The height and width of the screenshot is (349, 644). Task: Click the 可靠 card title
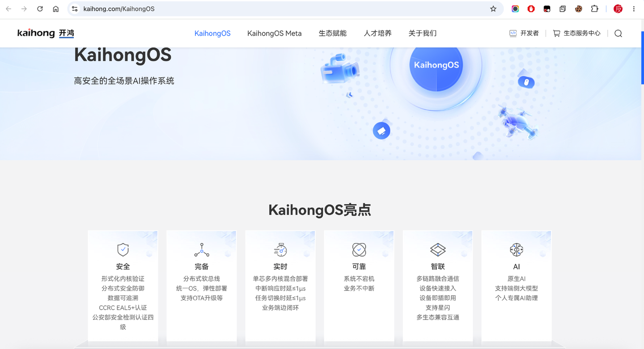(x=359, y=266)
